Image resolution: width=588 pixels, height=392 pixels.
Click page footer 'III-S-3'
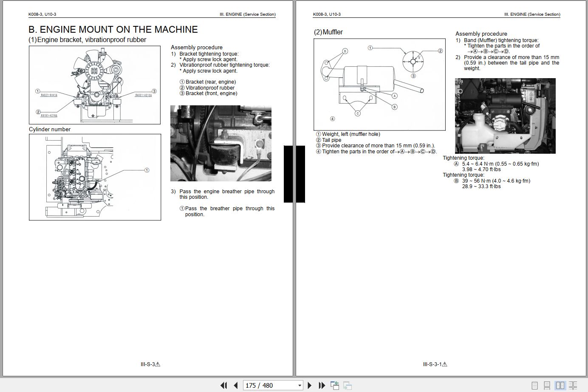150,364
